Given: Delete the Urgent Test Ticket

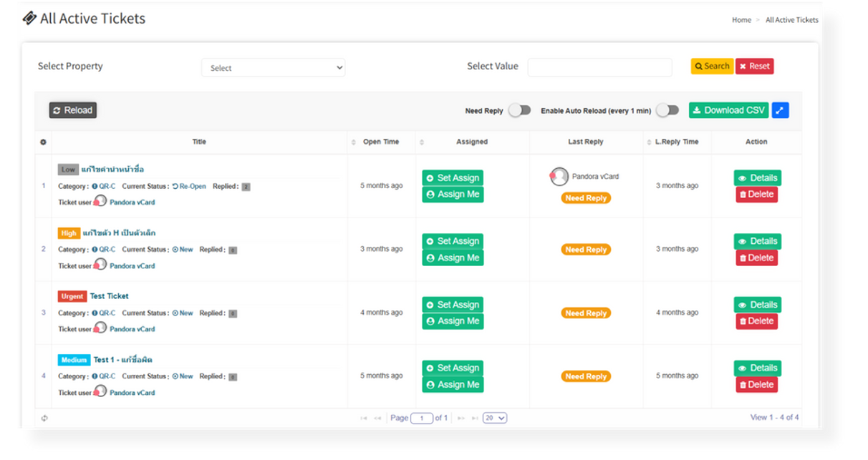Looking at the screenshot, I should [x=757, y=321].
